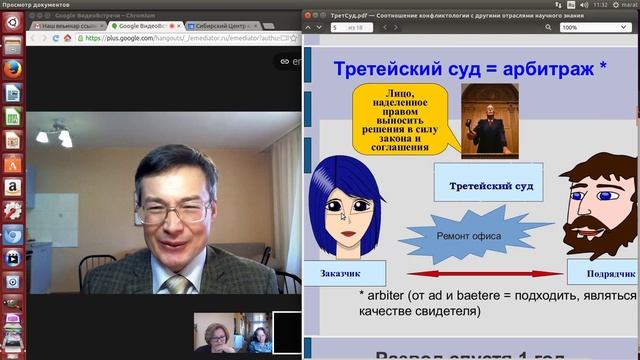Image resolution: width=640 pixels, height=360 pixels.
Task: Switch to the 'Наш вебинар' Chromium tab
Action: (x=67, y=26)
